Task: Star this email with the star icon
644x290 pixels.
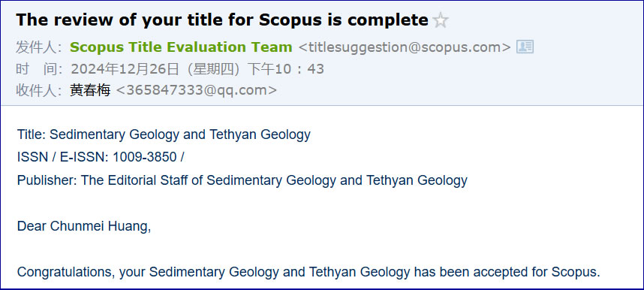Action: tap(441, 20)
